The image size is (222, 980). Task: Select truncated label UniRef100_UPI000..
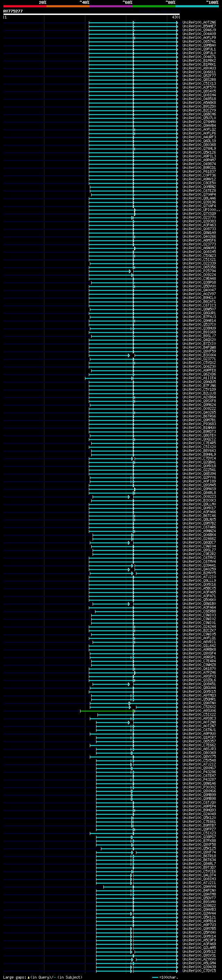tap(201, 210)
